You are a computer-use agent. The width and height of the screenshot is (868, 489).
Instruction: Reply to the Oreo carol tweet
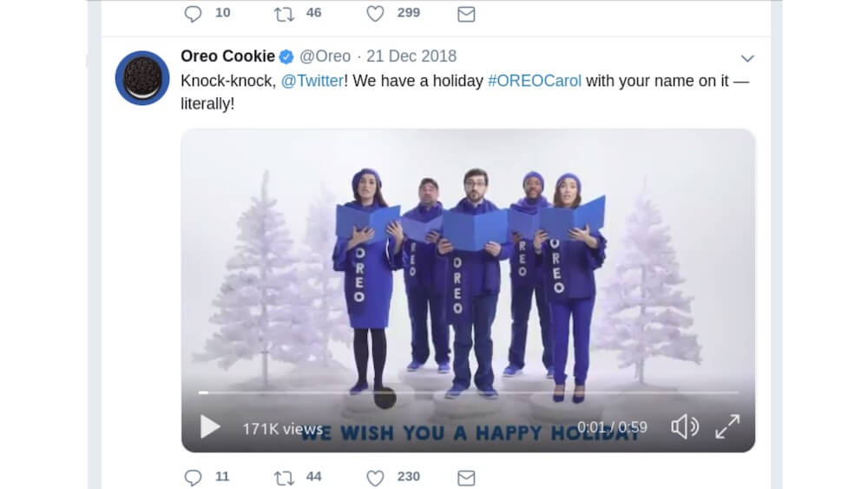pyautogui.click(x=194, y=477)
